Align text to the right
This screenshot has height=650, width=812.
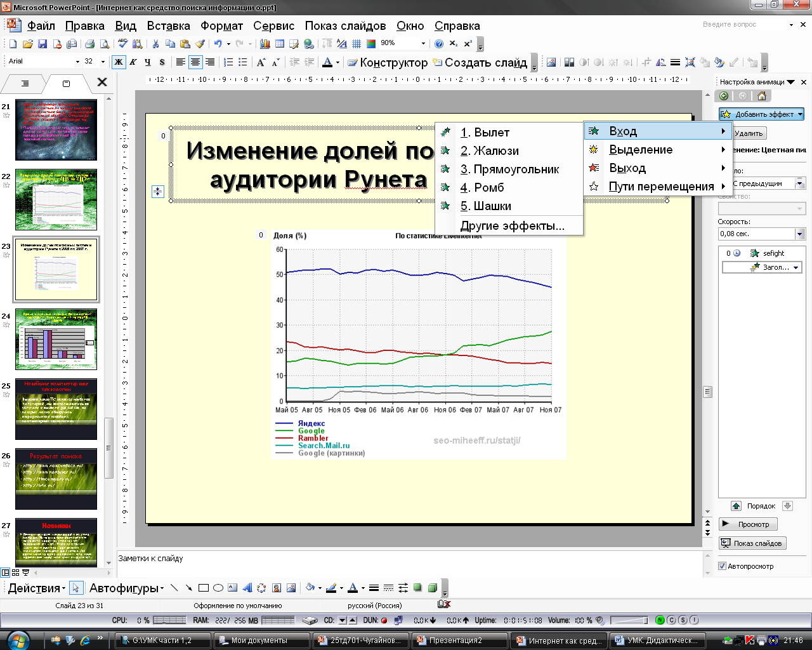click(x=210, y=62)
